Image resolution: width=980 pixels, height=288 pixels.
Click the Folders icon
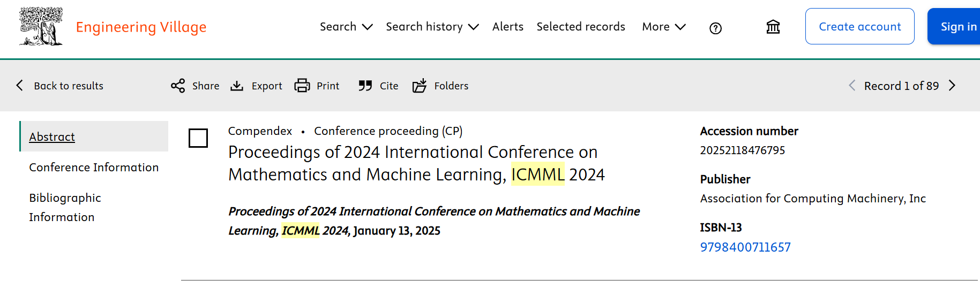pos(420,86)
